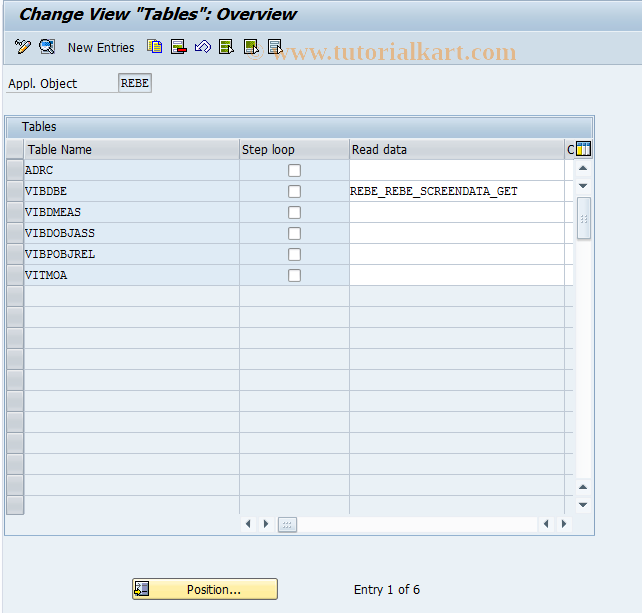The image size is (642, 613).
Task: Select the VIBDMEAS row selector
Action: coord(15,212)
